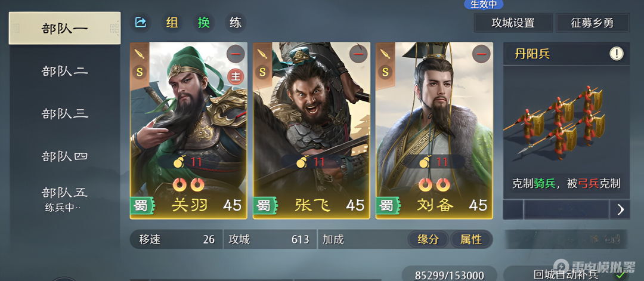The image size is (644, 281).
Task: Expand troop type with the right chevron
Action: (x=620, y=210)
